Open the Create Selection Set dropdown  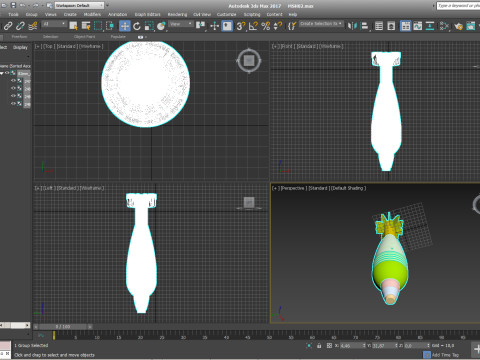321,24
